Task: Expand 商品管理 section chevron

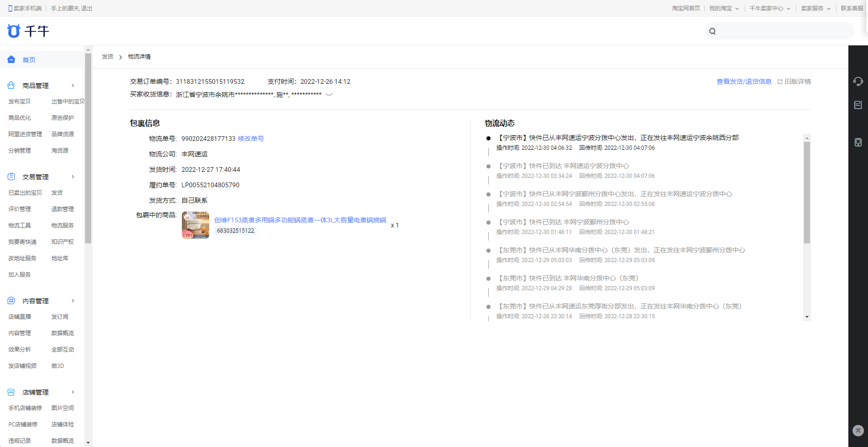Action: [73, 85]
